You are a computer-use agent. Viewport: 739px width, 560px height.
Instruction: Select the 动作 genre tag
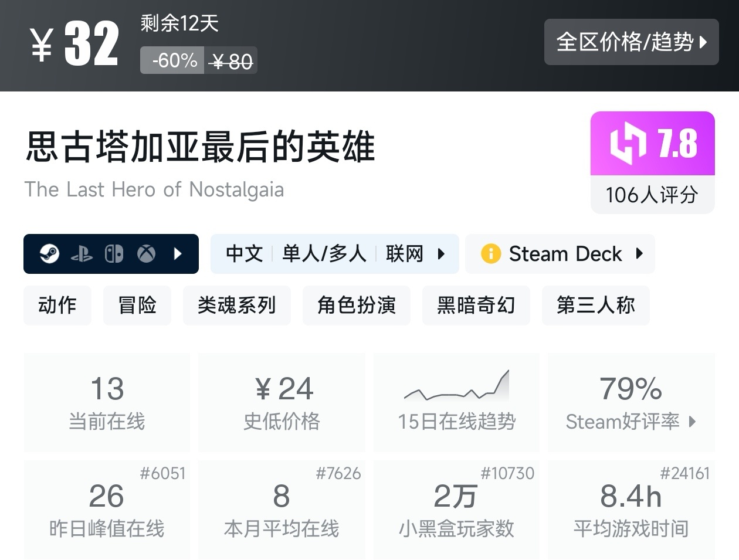click(x=57, y=305)
